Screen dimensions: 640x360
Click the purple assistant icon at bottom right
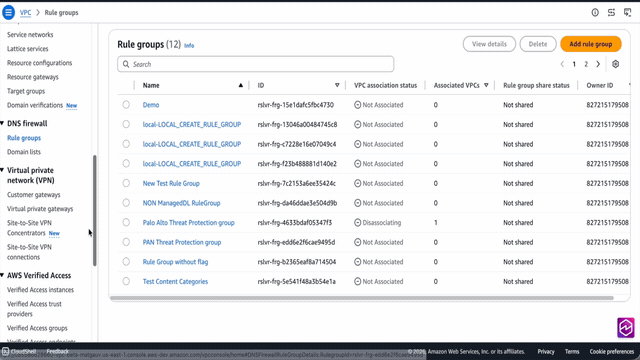[x=625, y=327]
